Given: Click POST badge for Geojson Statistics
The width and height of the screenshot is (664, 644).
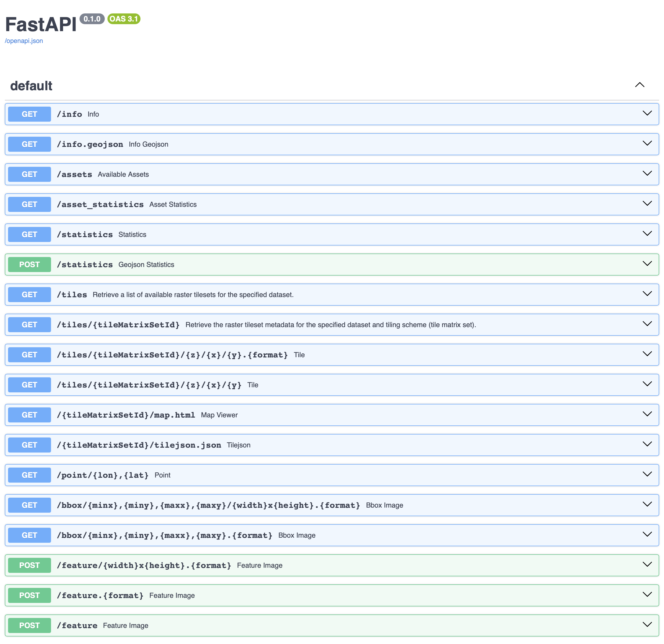Looking at the screenshot, I should [30, 265].
